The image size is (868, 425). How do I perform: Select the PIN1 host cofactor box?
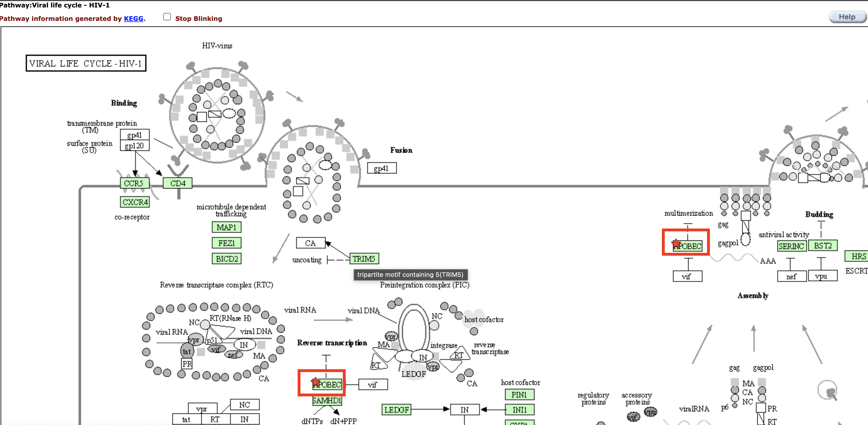(519, 395)
